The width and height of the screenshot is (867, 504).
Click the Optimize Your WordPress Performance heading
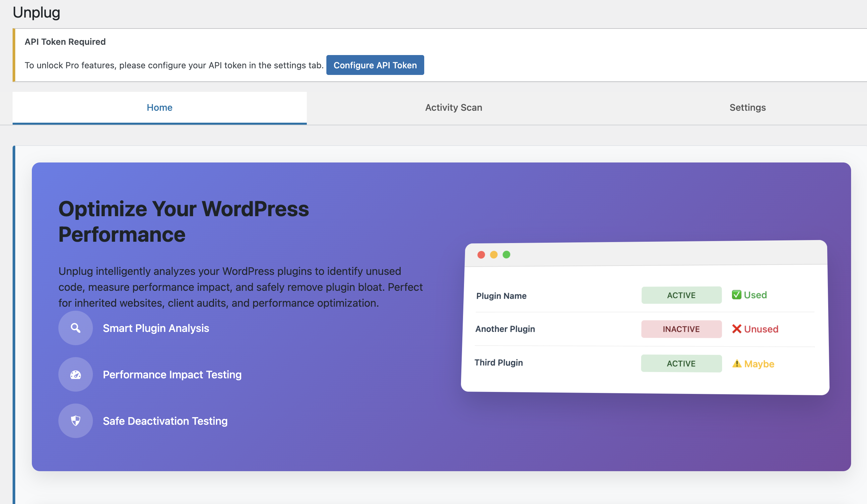pyautogui.click(x=184, y=221)
